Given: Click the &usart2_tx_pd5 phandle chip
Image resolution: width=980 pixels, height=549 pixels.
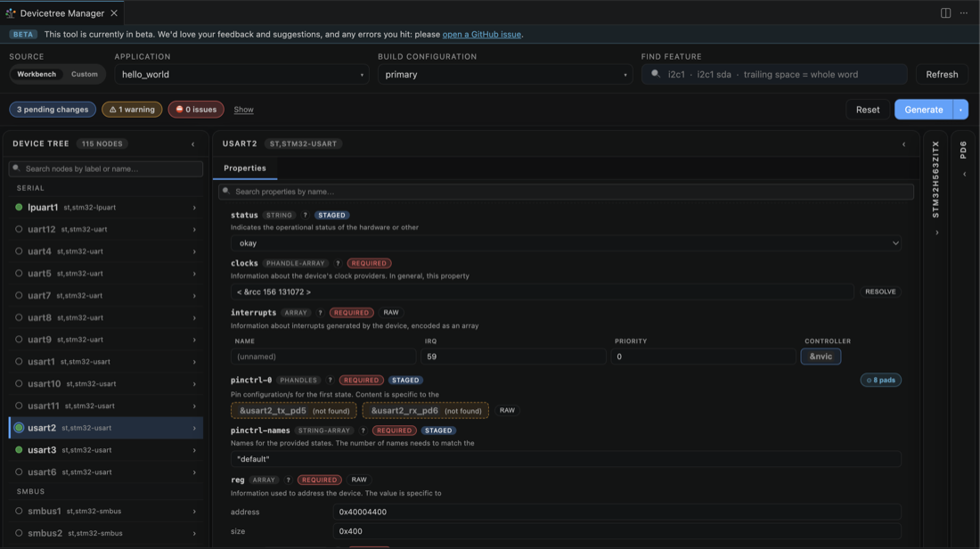Looking at the screenshot, I should (294, 411).
